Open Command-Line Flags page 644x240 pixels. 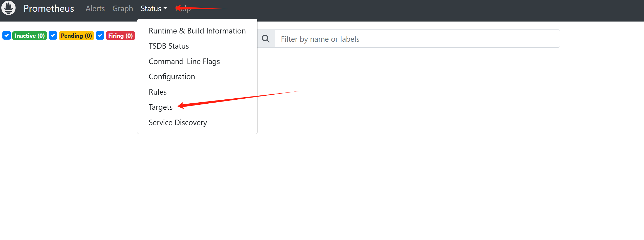point(184,61)
